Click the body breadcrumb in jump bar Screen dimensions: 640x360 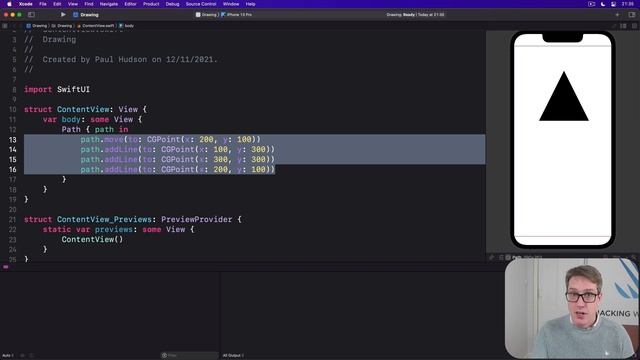[x=127, y=26]
